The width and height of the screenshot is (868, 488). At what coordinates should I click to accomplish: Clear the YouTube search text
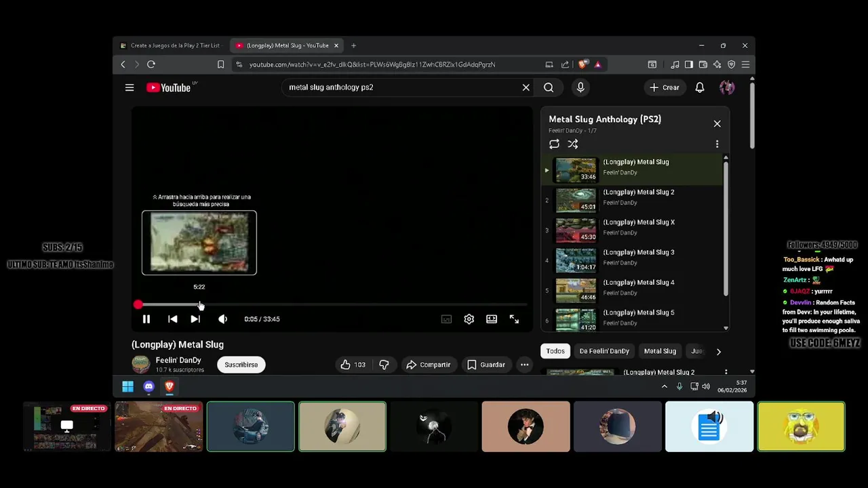pos(526,87)
